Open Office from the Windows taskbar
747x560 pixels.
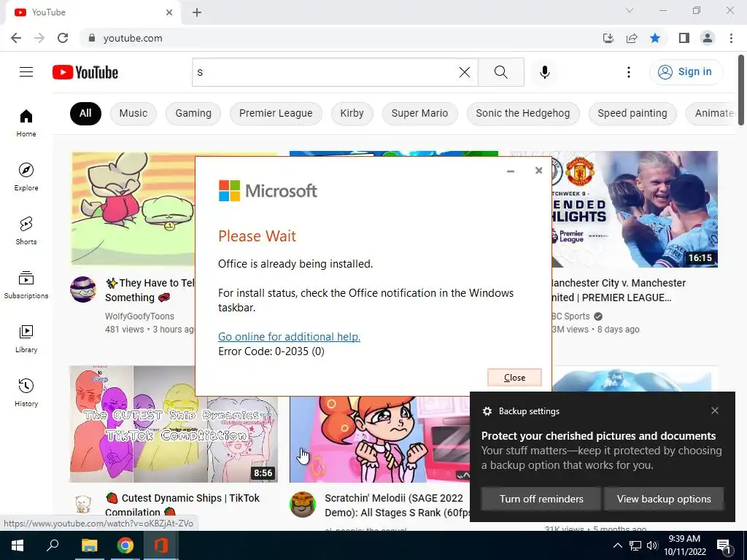click(x=161, y=545)
